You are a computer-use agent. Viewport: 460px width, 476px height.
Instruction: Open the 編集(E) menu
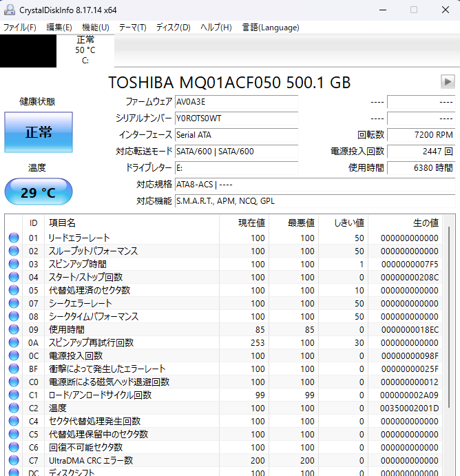point(59,28)
